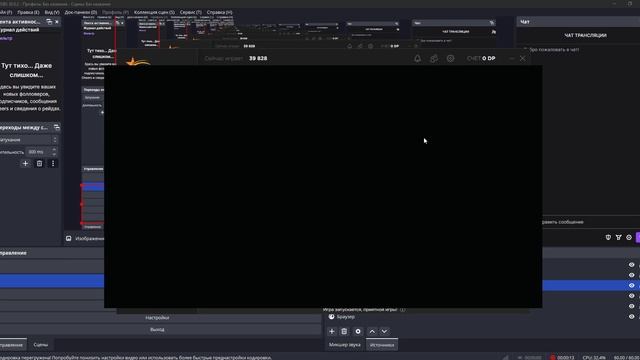Viewport: 640px width, 360px height.
Task: Select the Изображение label below the preview
Action: pyautogui.click(x=89, y=238)
